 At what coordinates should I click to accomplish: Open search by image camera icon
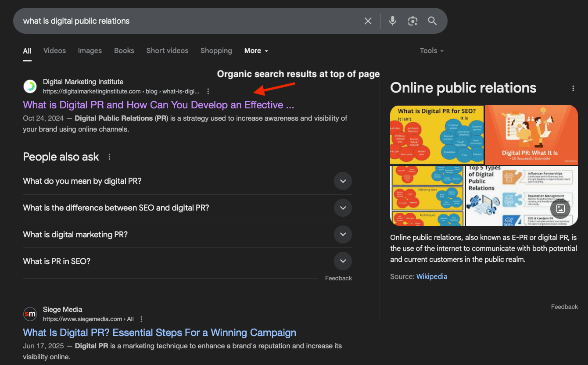412,21
